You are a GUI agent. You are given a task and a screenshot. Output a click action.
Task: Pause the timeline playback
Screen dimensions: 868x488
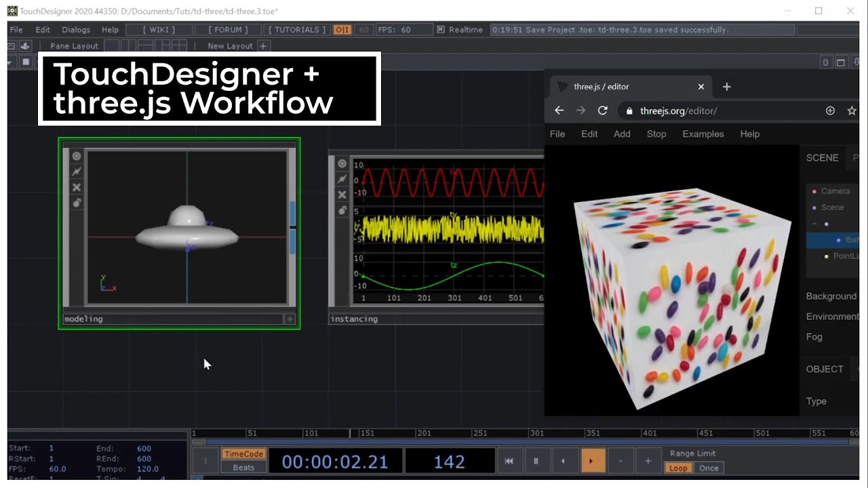point(536,461)
